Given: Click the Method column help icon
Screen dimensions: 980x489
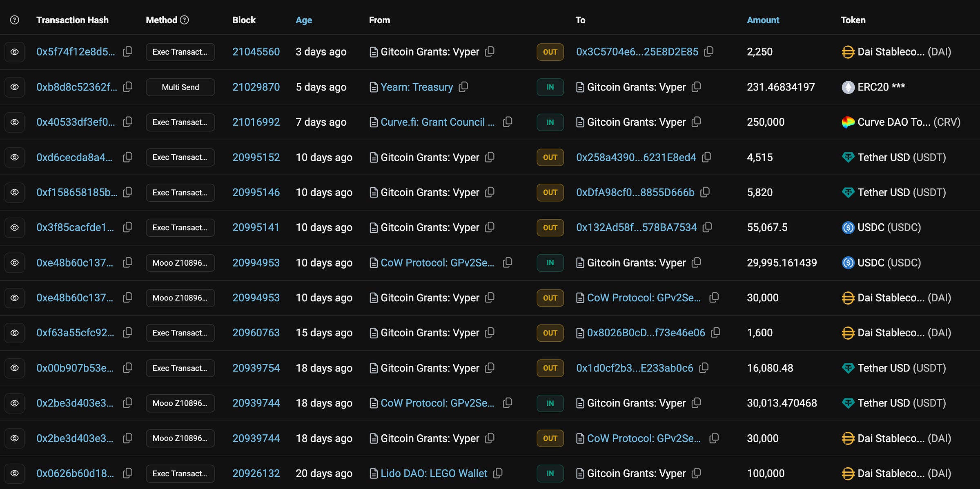Looking at the screenshot, I should click(x=184, y=20).
